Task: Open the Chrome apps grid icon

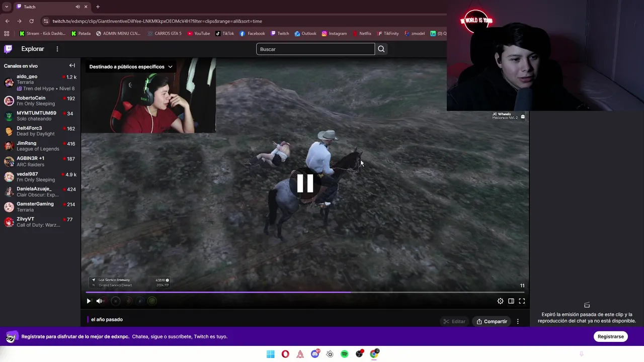Action: pyautogui.click(x=7, y=34)
